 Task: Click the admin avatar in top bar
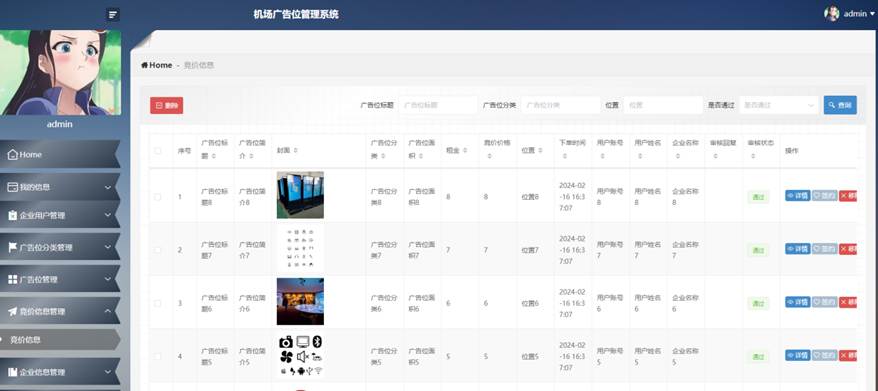[832, 14]
